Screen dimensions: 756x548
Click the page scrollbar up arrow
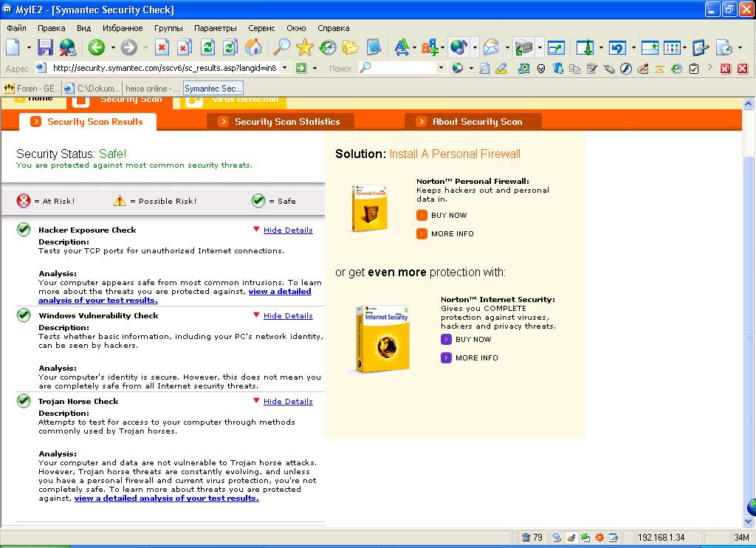(x=749, y=103)
